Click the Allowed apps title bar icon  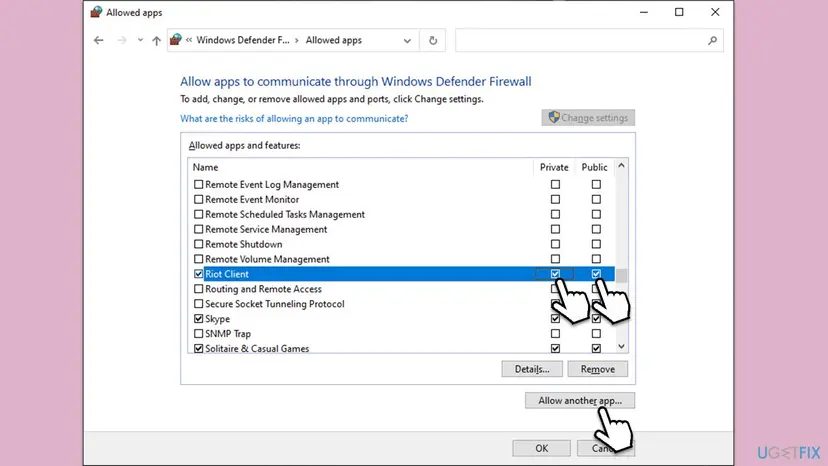[96, 12]
